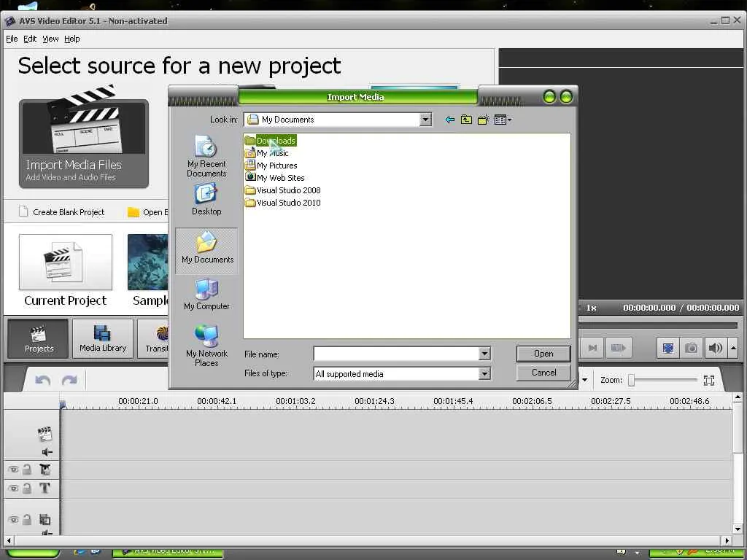Viewport: 747px width, 560px height.
Task: Click the left green round dialog button
Action: coord(549,97)
